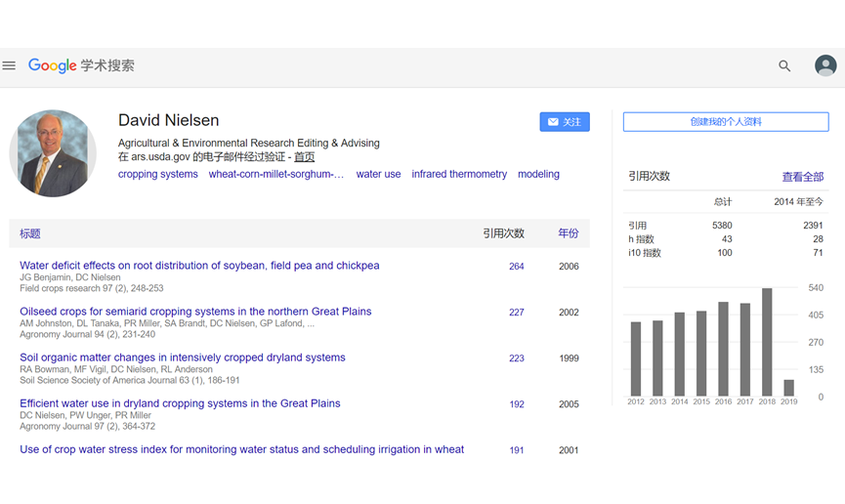The width and height of the screenshot is (845, 504).
Task: Sort publications by 年份 column
Action: click(x=568, y=233)
